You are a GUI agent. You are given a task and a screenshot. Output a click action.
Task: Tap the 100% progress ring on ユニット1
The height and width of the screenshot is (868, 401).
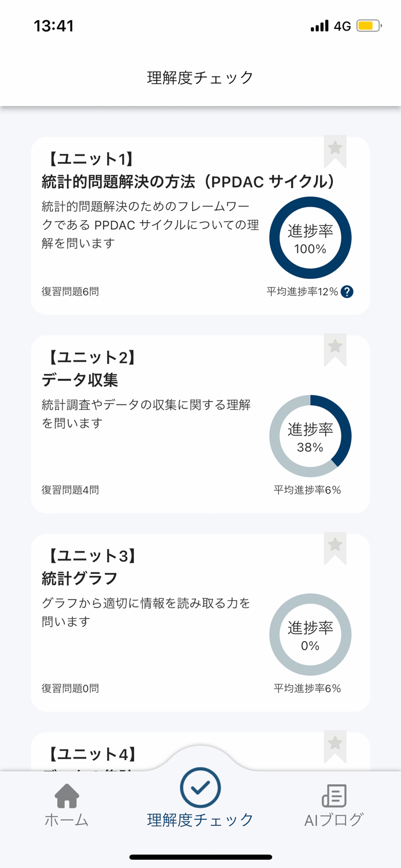tap(310, 237)
